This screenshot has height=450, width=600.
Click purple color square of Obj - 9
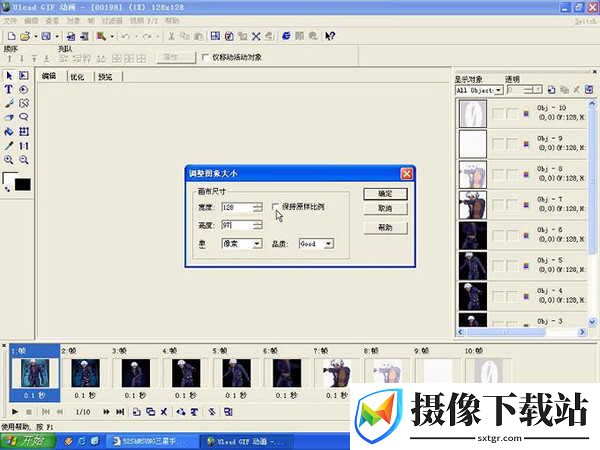click(526, 144)
